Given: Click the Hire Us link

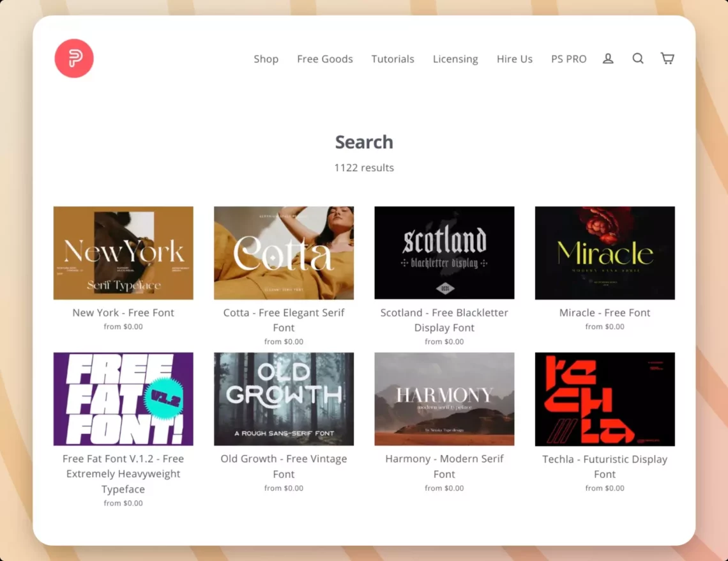Looking at the screenshot, I should 514,59.
